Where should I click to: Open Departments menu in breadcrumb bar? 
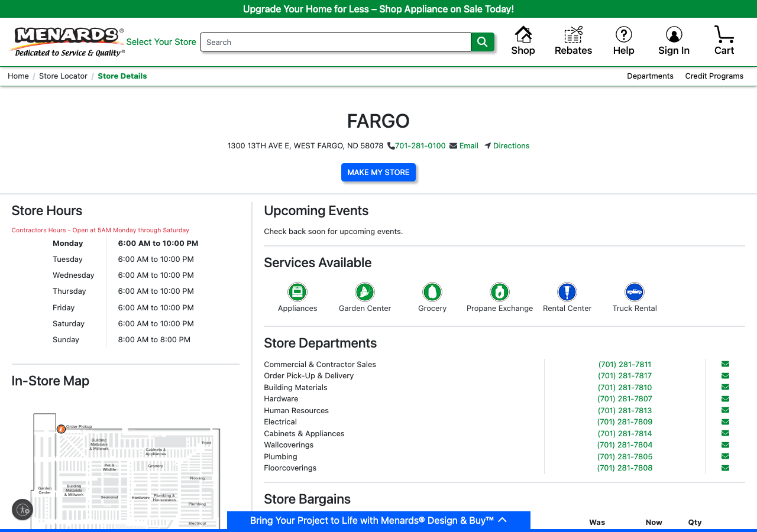point(650,76)
